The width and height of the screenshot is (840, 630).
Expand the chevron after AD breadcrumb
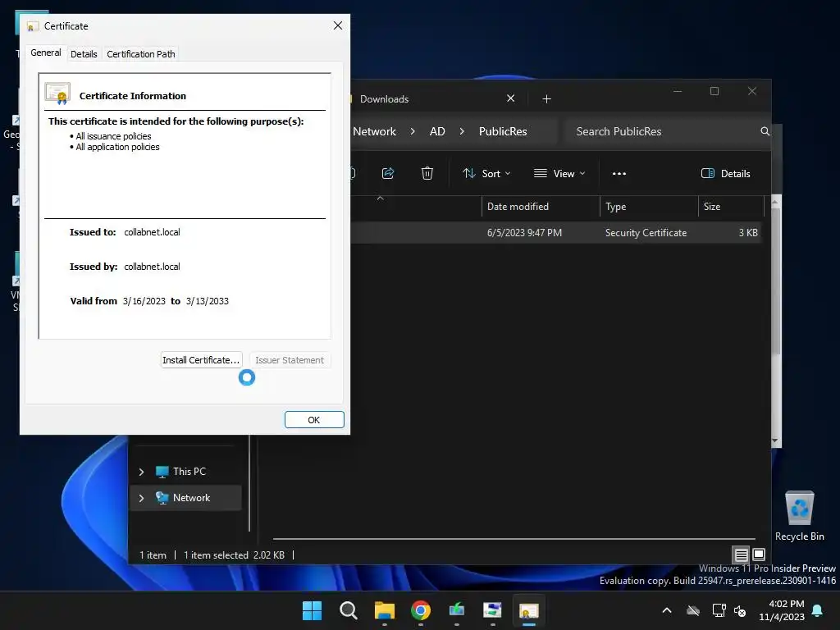[462, 131]
